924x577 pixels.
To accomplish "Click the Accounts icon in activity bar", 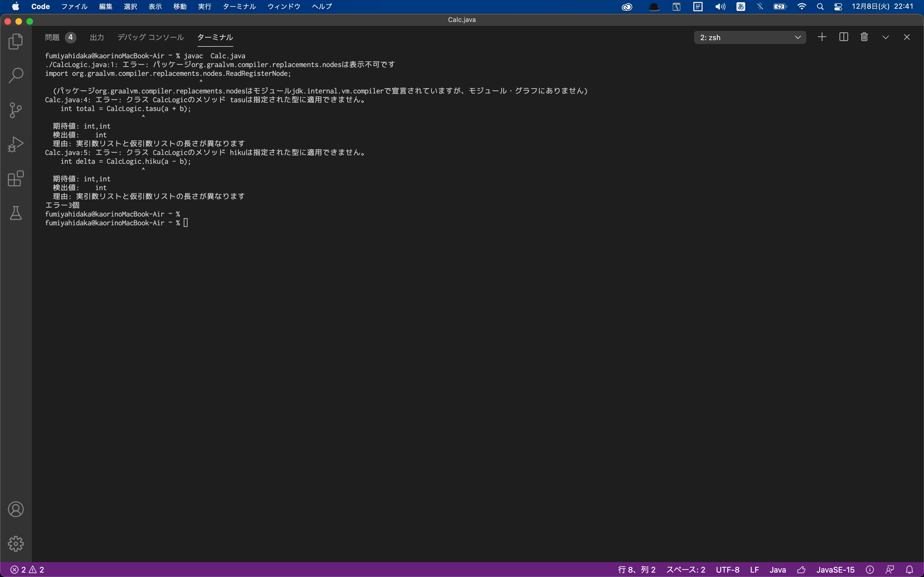I will click(x=16, y=509).
